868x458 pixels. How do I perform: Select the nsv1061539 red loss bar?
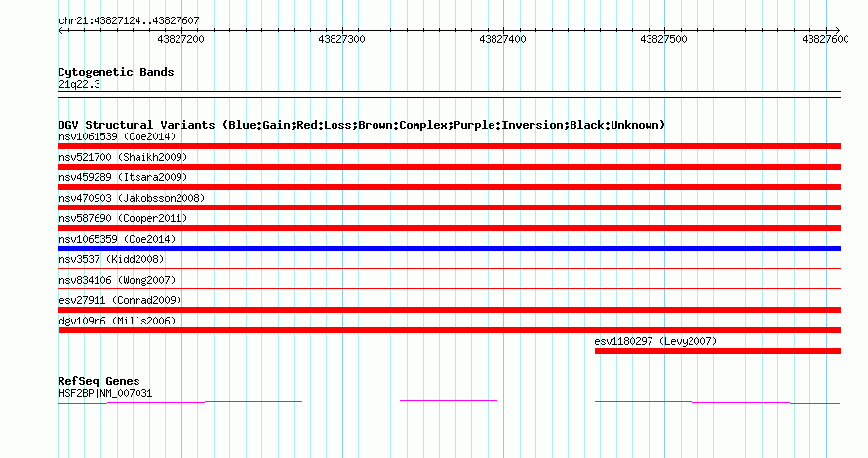pyautogui.click(x=449, y=146)
